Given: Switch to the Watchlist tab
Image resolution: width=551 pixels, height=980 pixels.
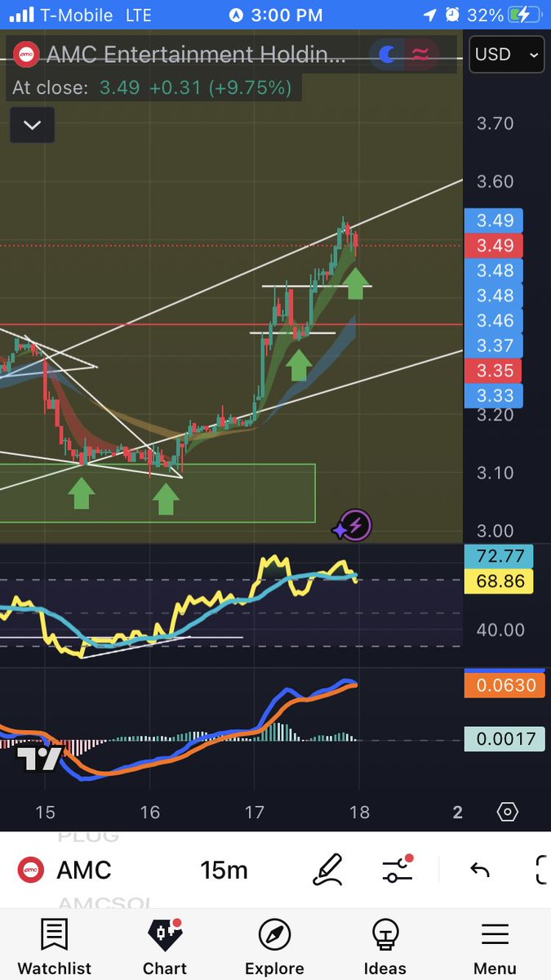Looking at the screenshot, I should coord(55,947).
